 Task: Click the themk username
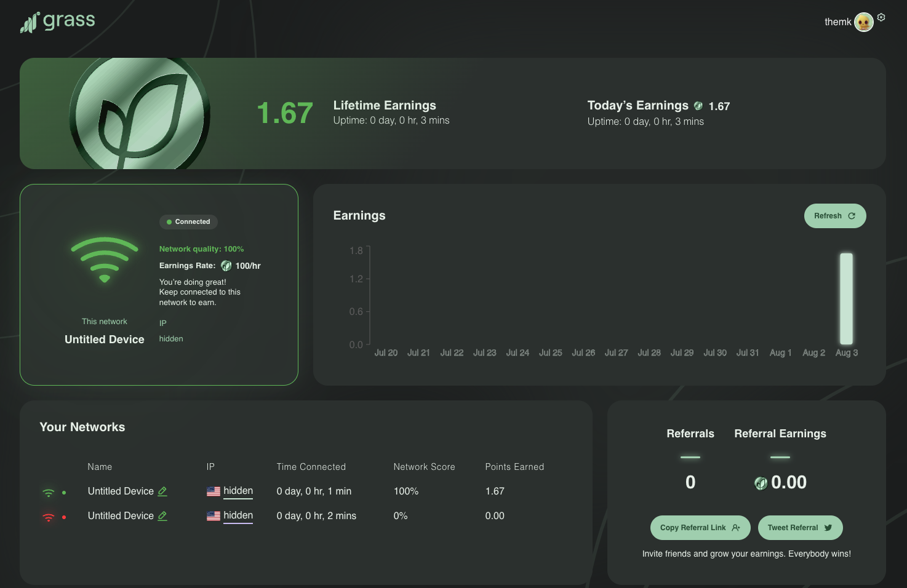pyautogui.click(x=838, y=22)
